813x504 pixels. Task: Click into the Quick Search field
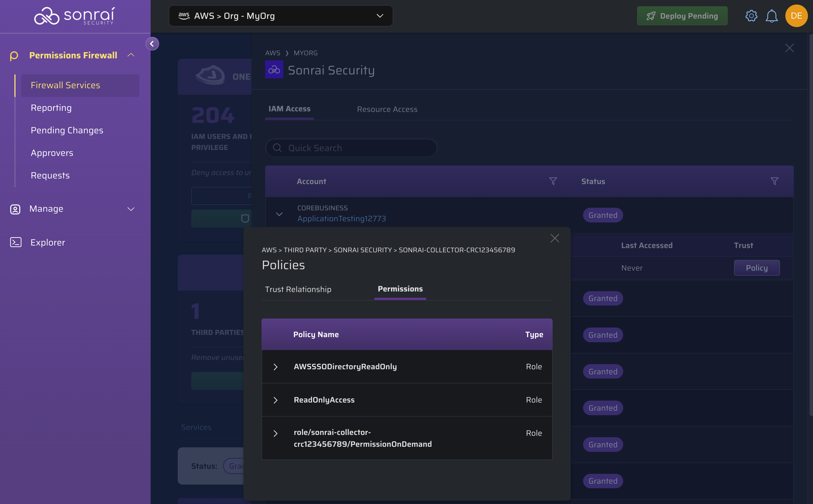pyautogui.click(x=351, y=148)
